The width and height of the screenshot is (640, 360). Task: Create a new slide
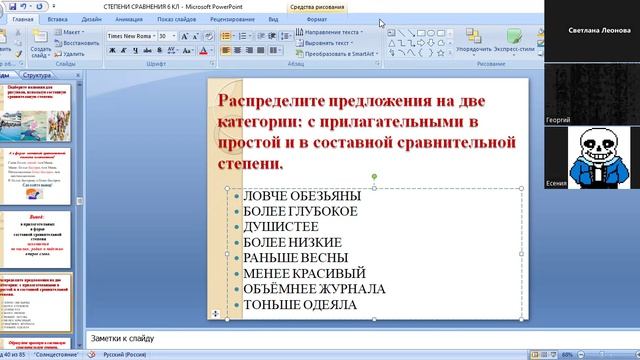[x=40, y=44]
